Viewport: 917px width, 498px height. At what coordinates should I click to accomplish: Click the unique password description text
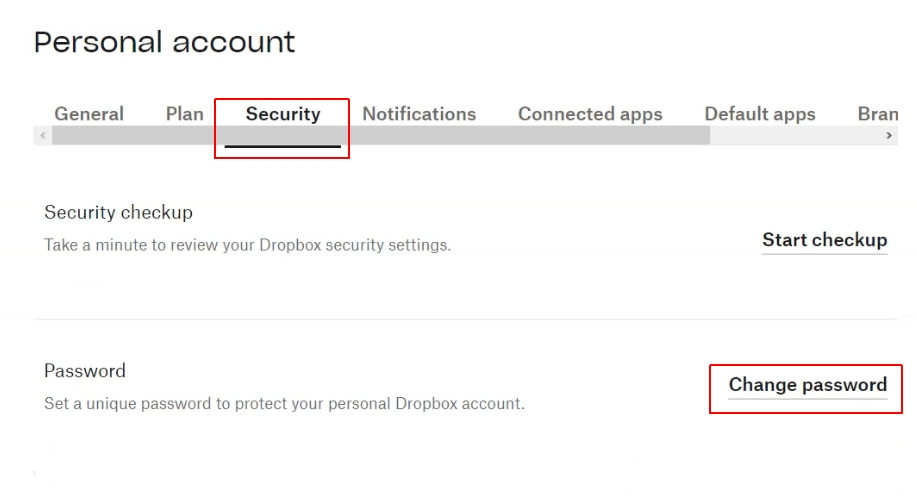tap(284, 405)
